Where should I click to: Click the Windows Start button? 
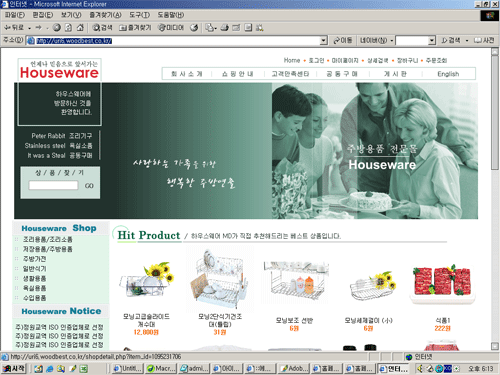point(14,369)
